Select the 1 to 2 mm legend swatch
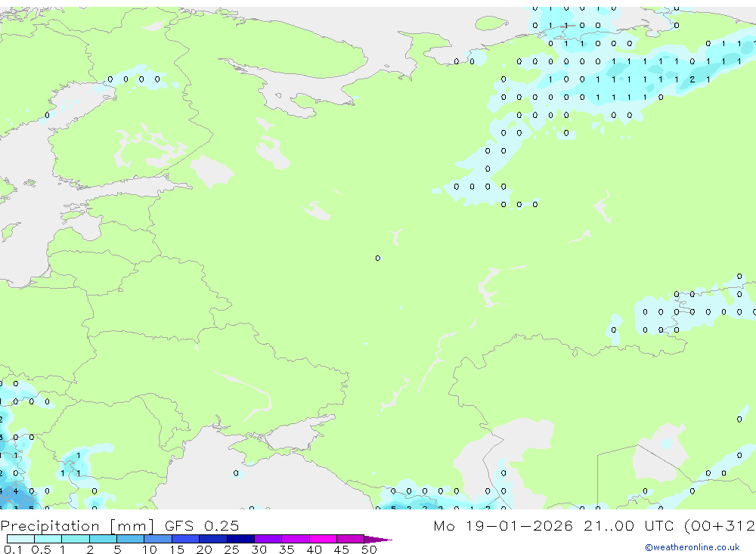Screen dimensions: 756x554 tap(76, 539)
